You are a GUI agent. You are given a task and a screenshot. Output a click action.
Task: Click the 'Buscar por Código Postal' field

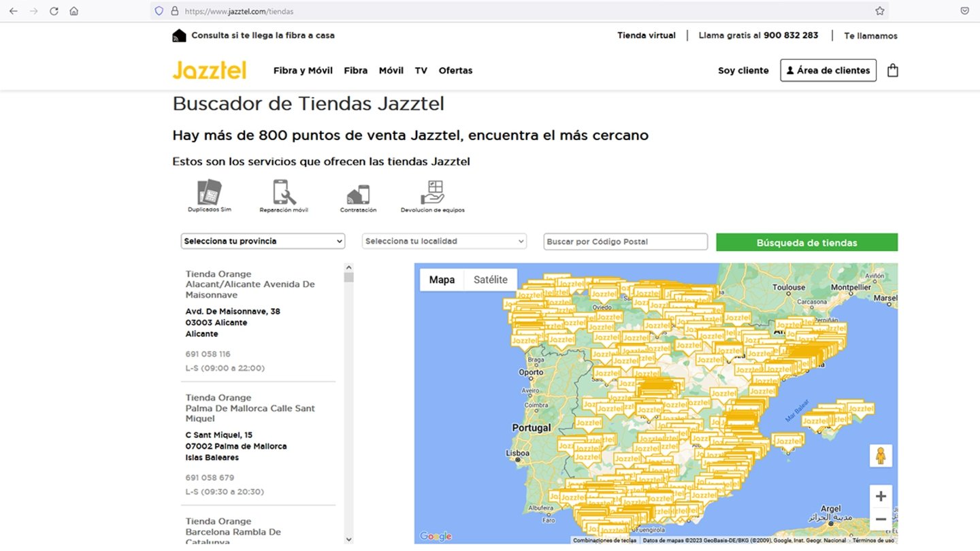pyautogui.click(x=625, y=241)
